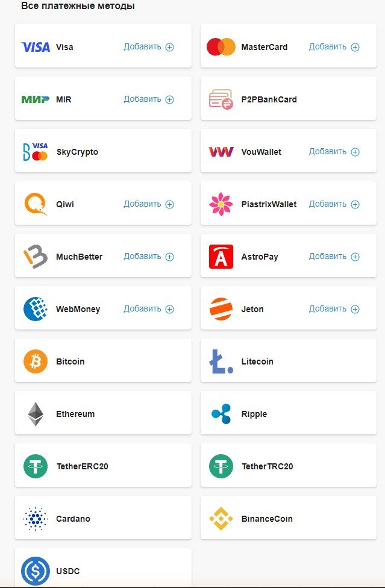The height and width of the screenshot is (588, 385).
Task: Add Visa payment method
Action: 148,47
